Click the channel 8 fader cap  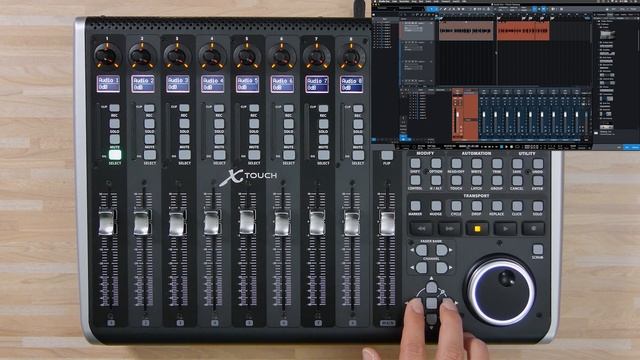351,223
